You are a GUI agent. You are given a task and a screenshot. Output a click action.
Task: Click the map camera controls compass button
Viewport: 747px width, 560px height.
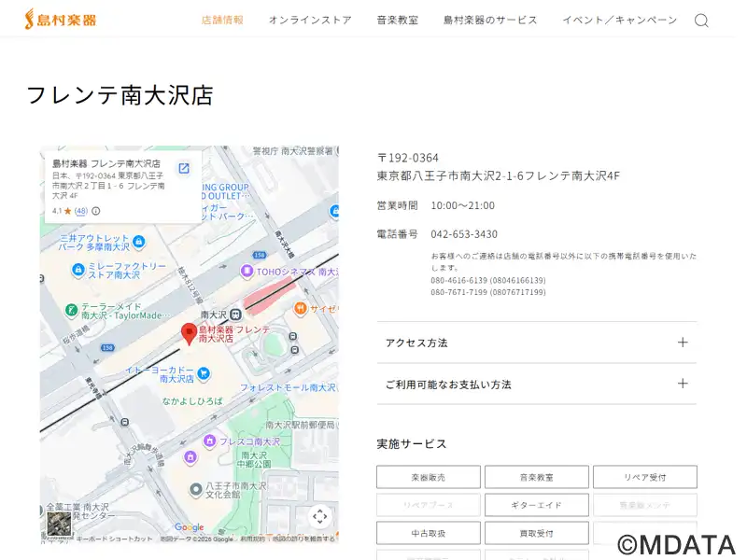pyautogui.click(x=319, y=516)
